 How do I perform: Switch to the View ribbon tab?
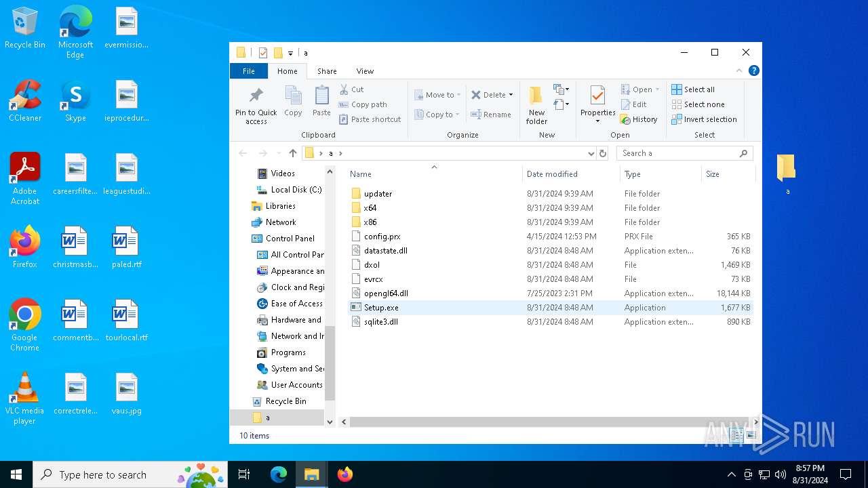365,71
